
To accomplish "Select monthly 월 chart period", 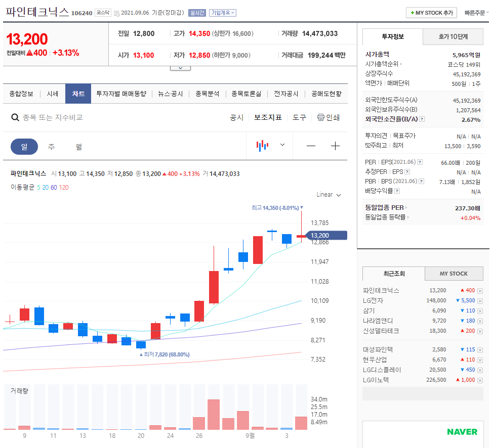I will pyautogui.click(x=79, y=147).
